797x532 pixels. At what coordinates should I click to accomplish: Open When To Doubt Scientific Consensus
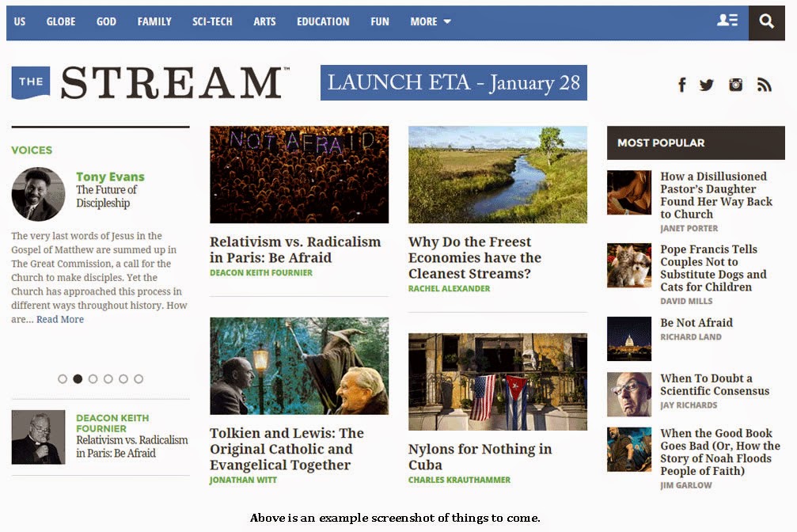tap(715, 385)
